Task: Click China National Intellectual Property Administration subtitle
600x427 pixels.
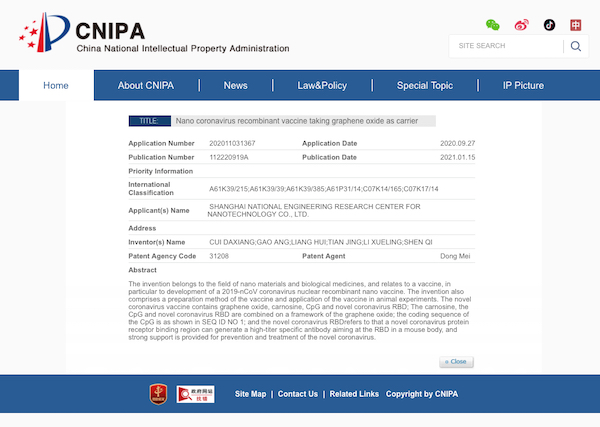Action: 183,49
